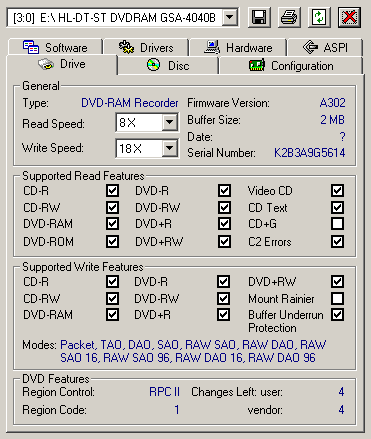This screenshot has width=371, height=439.
Task: Click the user changes left value
Action: click(341, 392)
